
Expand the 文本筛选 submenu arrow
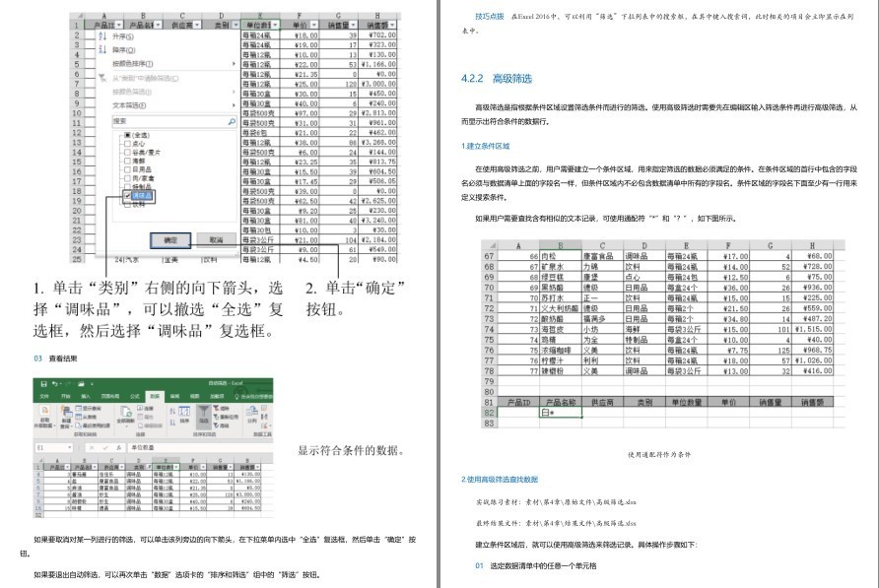(234, 105)
